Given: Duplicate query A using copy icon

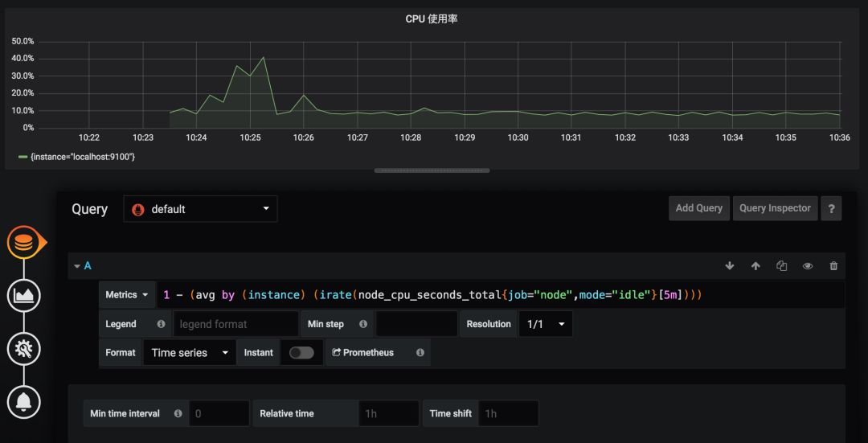Looking at the screenshot, I should 781,266.
